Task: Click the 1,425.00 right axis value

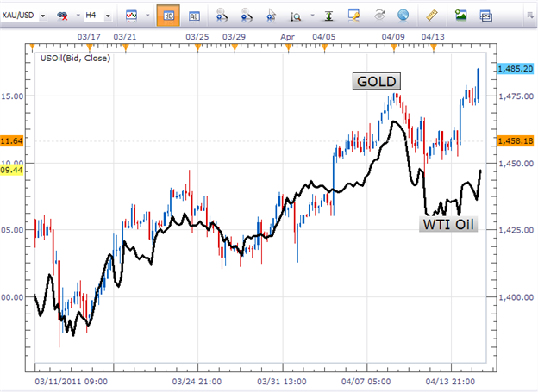Action: 516,230
